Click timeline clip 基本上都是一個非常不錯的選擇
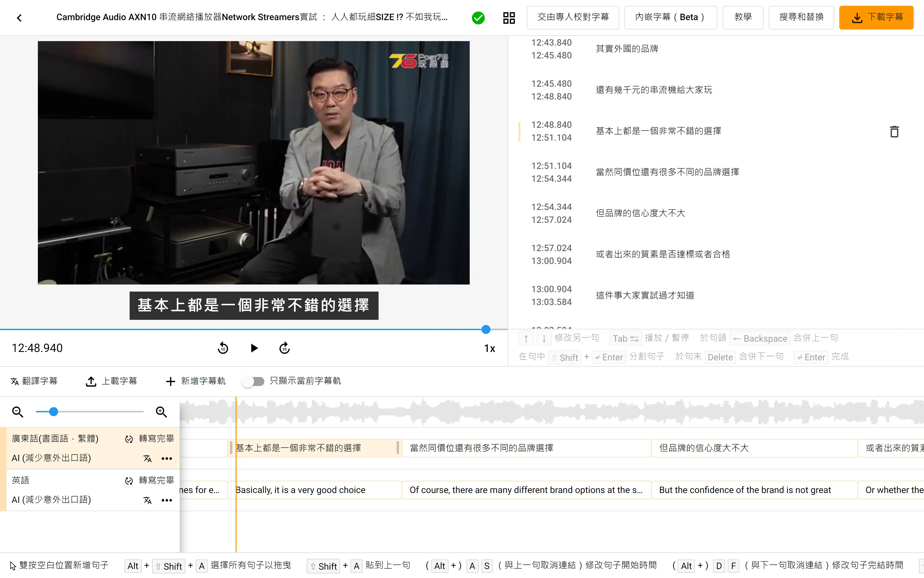Viewport: 924px width, 578px height. [314, 448]
